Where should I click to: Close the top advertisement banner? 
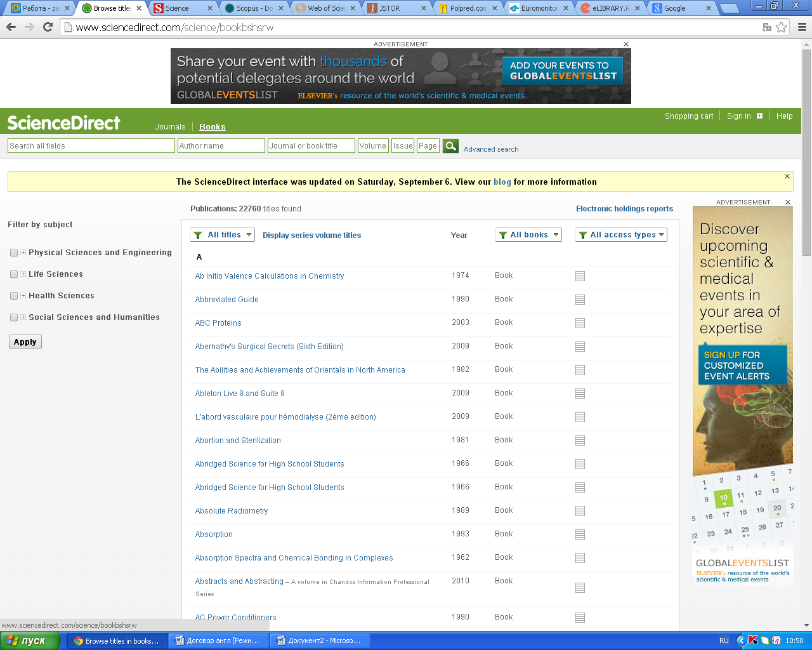pyautogui.click(x=626, y=44)
